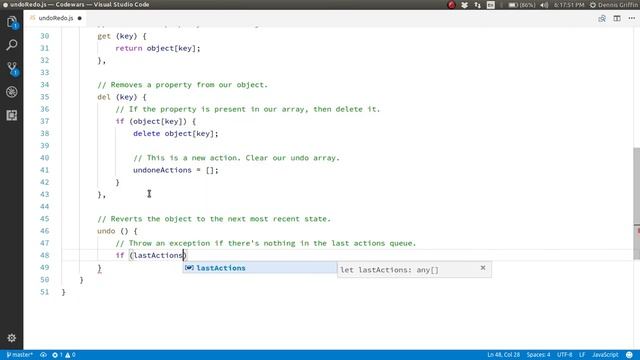Click comment 'Reverts the object to the next most recent state.'
The image size is (640, 360).
pyautogui.click(x=214, y=219)
